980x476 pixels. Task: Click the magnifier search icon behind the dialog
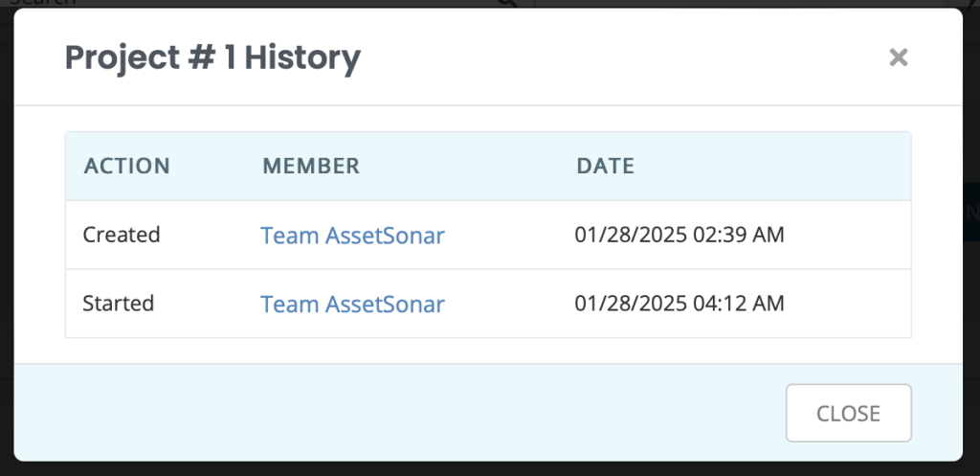pyautogui.click(x=509, y=3)
